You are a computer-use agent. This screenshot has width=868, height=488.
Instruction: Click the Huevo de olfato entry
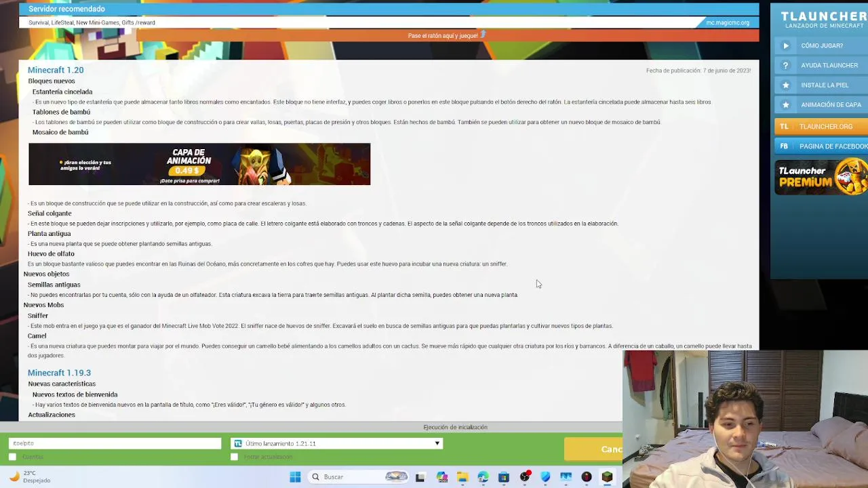pos(51,254)
